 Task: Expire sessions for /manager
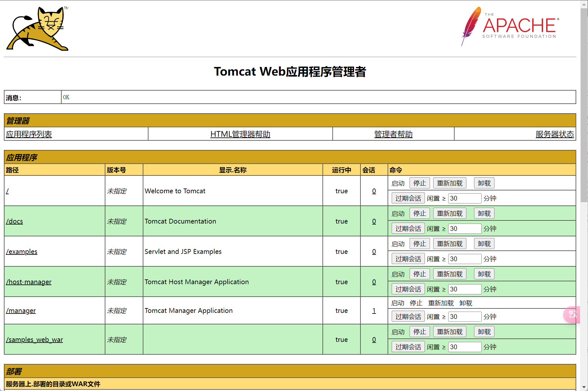pos(408,316)
